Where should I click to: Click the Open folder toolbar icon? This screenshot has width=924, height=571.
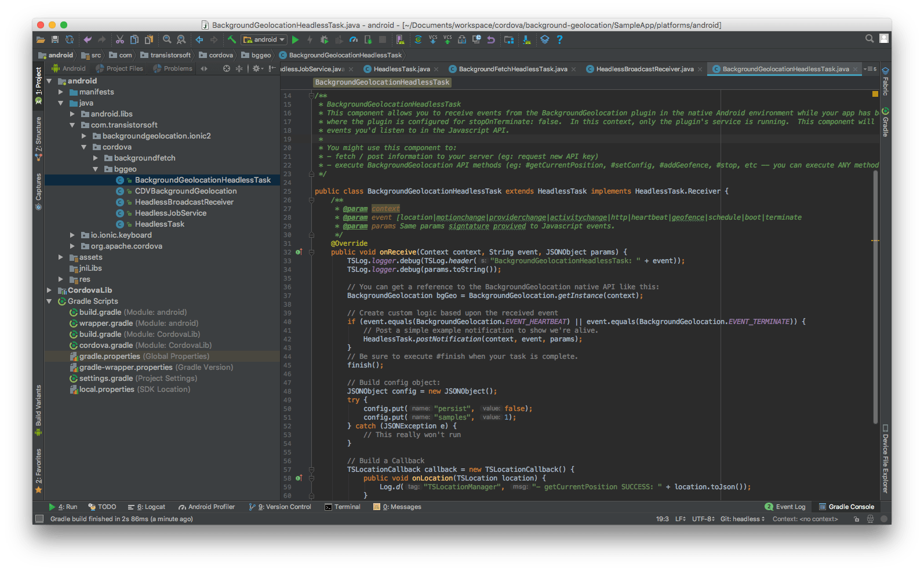41,39
